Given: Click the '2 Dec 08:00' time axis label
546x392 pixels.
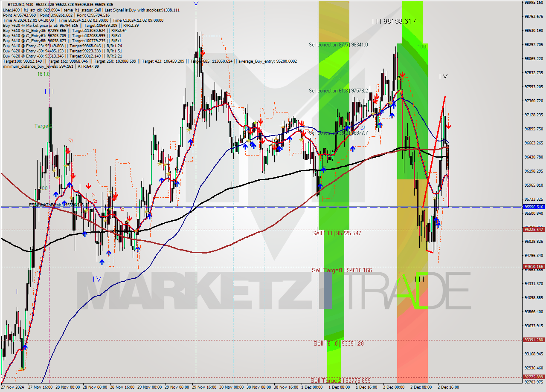Looking at the screenshot, I should coord(421,387).
